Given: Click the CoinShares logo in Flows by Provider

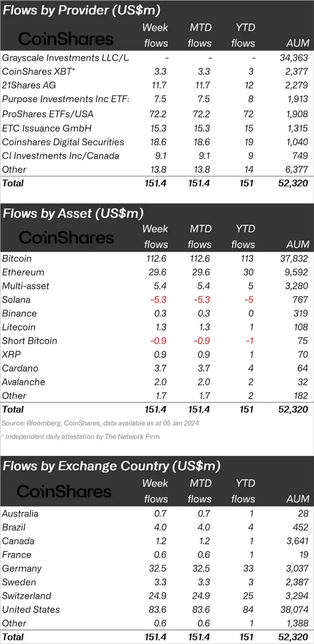Looking at the screenshot, I should [66, 39].
